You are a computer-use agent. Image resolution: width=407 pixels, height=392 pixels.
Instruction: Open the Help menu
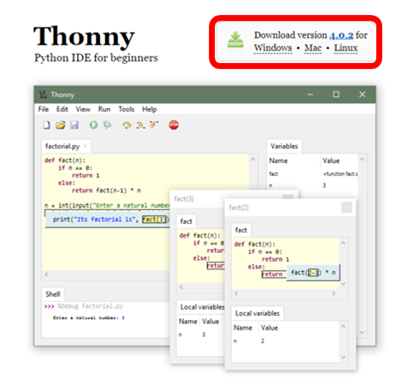[x=149, y=109]
